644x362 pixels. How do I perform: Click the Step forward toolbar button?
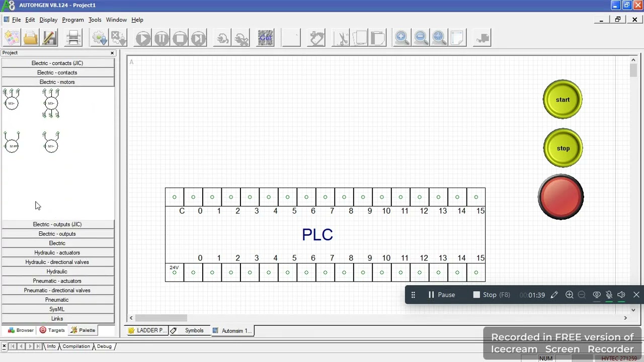(x=199, y=38)
